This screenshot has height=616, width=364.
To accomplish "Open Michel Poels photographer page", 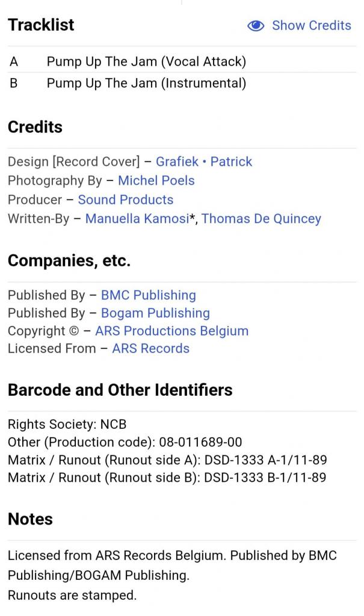I will 156,180.
